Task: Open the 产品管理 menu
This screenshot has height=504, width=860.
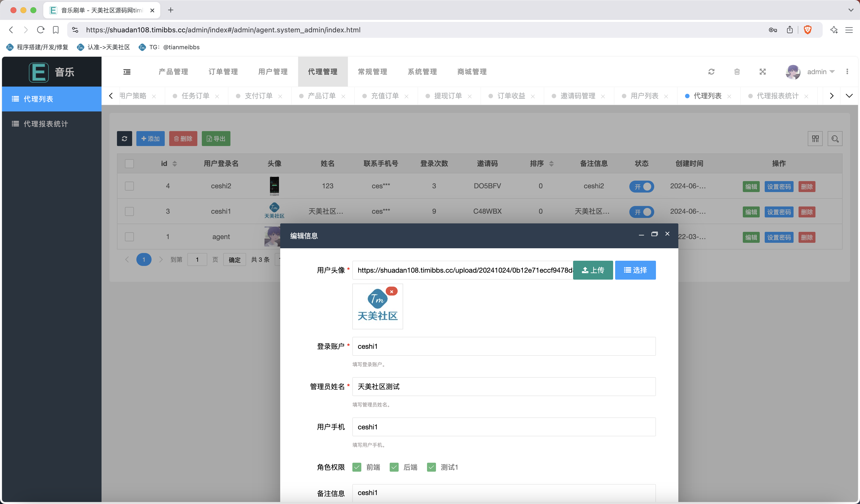Action: point(173,72)
